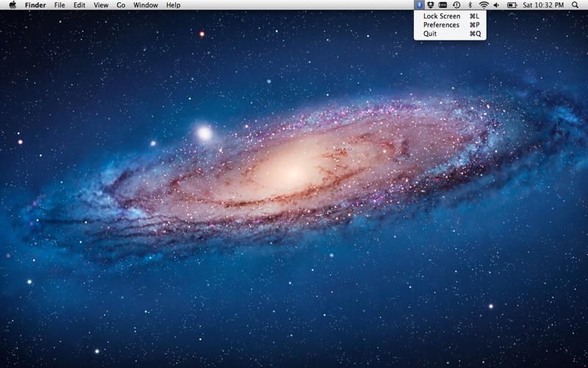Viewport: 588px width, 368px height.
Task: Open the View menu
Action: (101, 5)
